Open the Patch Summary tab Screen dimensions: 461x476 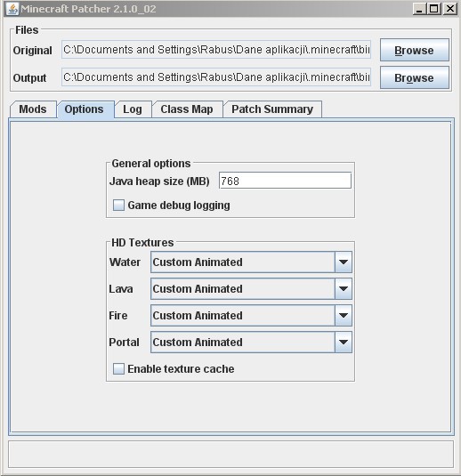tap(272, 109)
